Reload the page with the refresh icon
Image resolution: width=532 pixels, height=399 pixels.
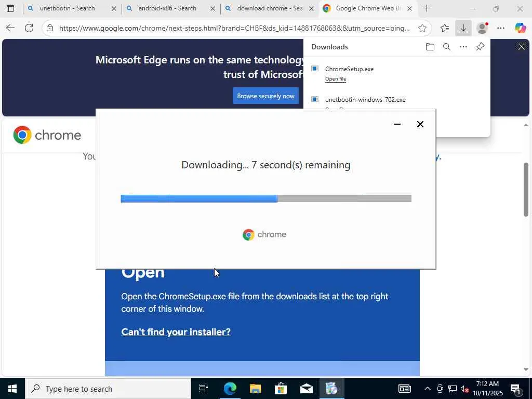point(29,28)
